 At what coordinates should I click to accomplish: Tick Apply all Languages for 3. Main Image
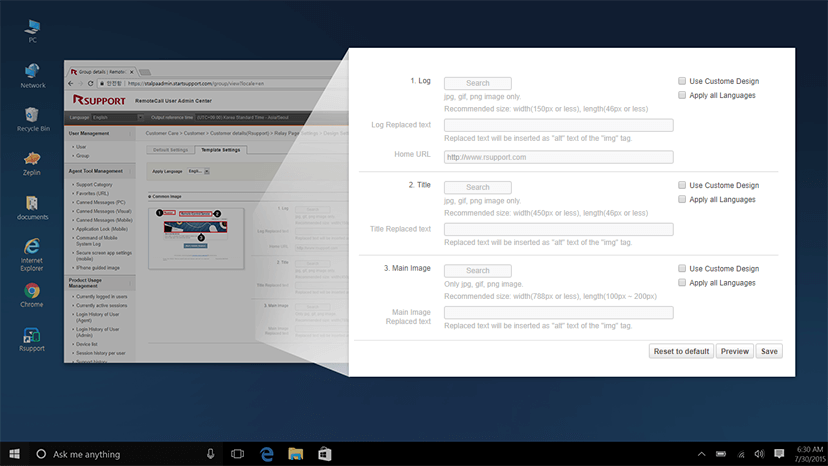pyautogui.click(x=682, y=283)
